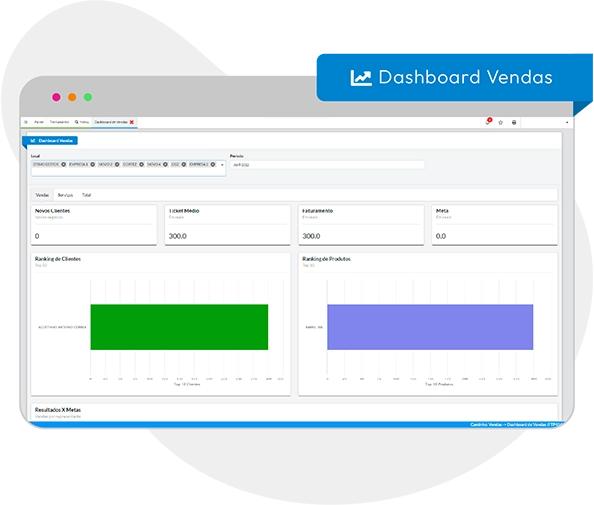Click the purple product ranking bar
The image size is (594, 505).
coord(430,327)
